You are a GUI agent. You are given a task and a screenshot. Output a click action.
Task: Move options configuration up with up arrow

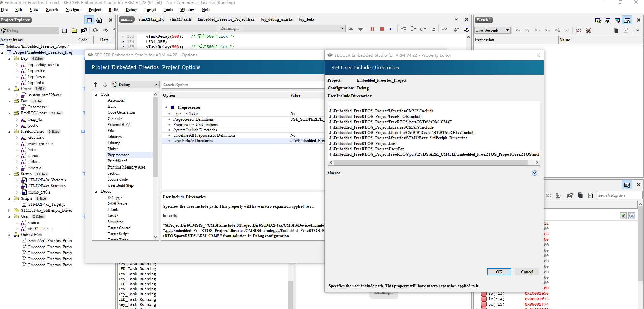[95, 85]
